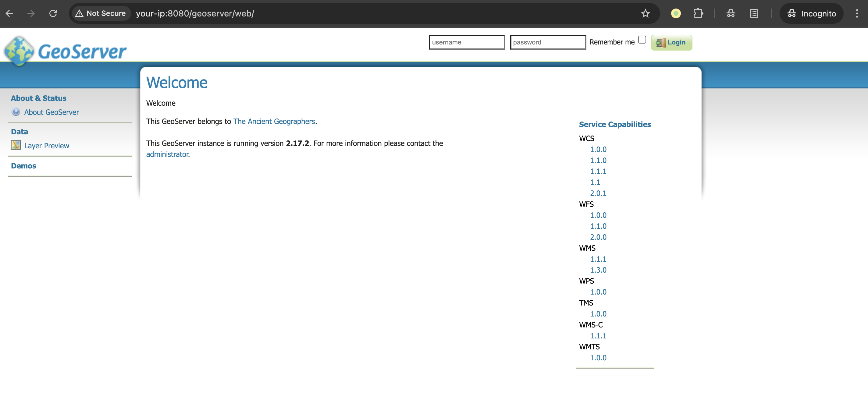Viewport: 868px width, 396px height.
Task: Click the Layer Preview map icon
Action: pos(16,145)
